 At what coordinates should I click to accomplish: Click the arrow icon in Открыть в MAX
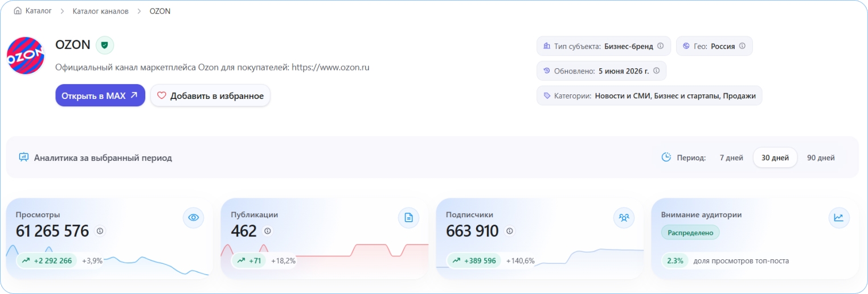(x=134, y=96)
